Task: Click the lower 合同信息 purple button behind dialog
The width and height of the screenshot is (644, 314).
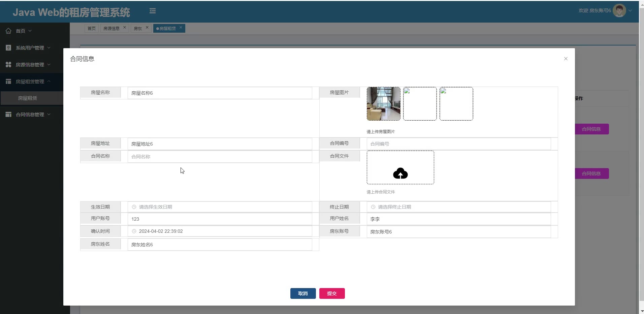Action: 592,174
